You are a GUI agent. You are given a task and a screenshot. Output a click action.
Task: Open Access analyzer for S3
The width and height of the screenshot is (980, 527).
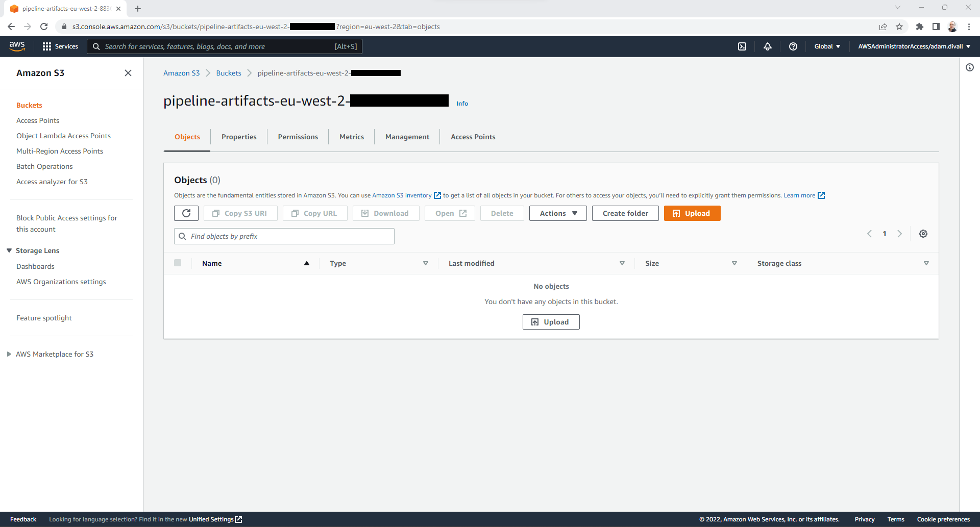(52, 182)
